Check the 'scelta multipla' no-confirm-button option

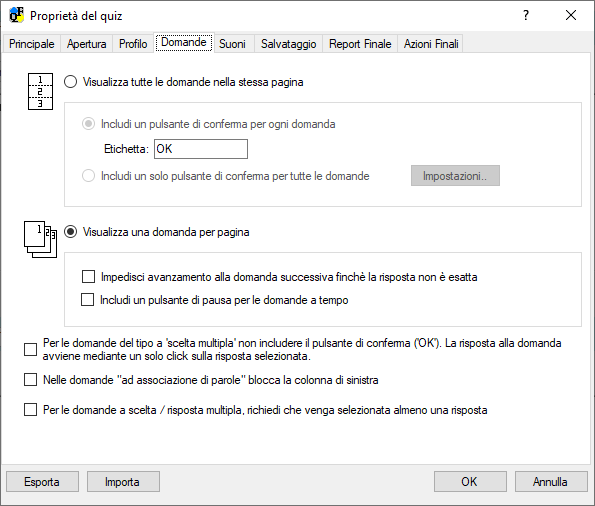click(30, 349)
